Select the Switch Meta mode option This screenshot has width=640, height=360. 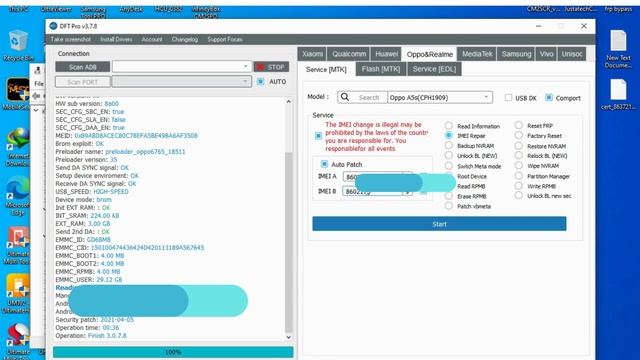449,166
